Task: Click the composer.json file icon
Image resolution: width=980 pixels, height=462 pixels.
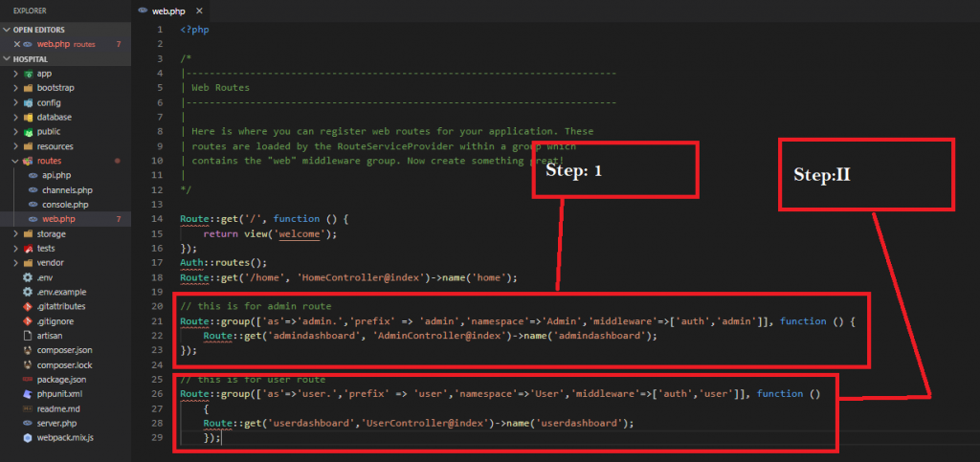Action: [x=28, y=350]
